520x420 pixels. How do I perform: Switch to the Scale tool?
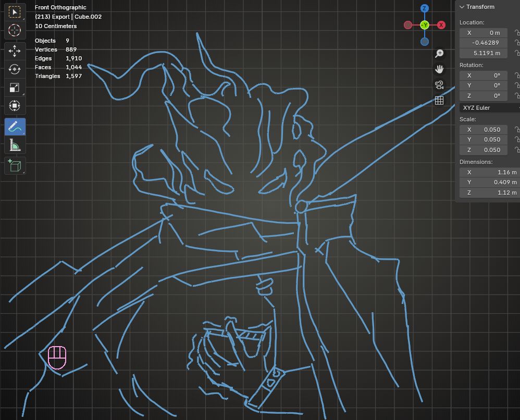15,87
